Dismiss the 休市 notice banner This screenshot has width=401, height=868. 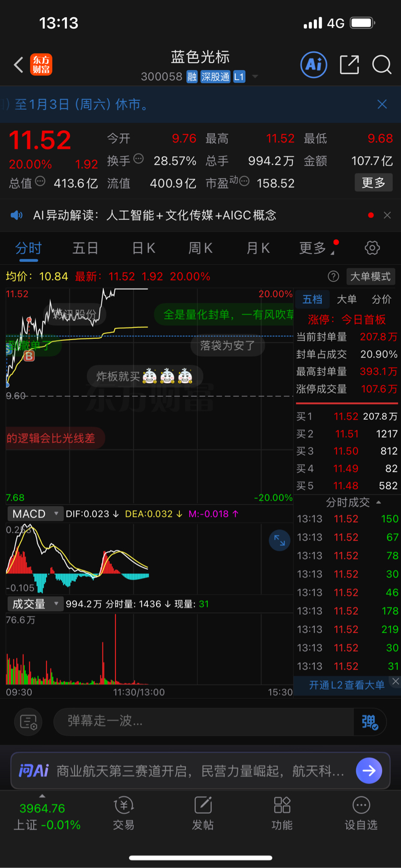(382, 104)
